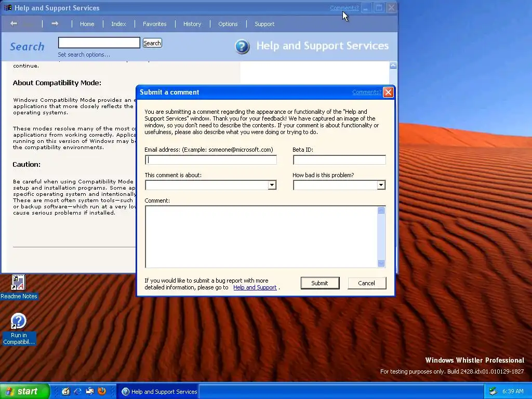Click 'Email address:' field label

209,150
